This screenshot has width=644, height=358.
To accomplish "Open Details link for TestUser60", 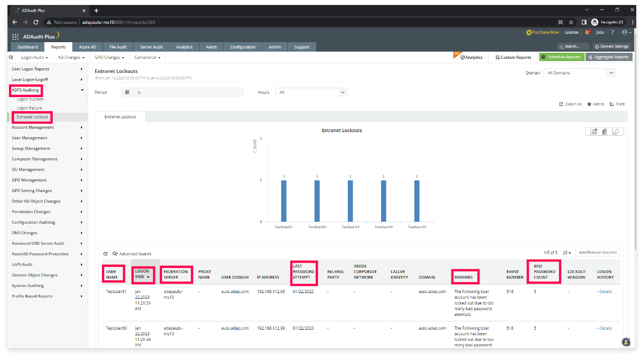I will click(605, 328).
